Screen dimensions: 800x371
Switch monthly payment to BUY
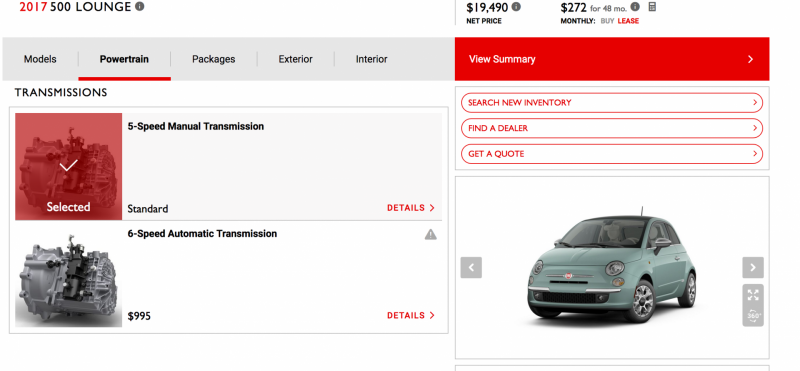607,21
